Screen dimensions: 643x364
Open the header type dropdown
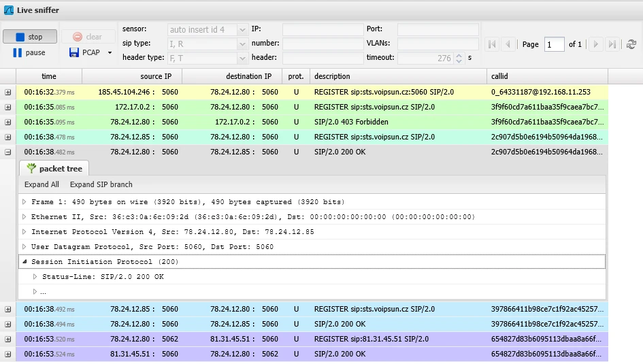(242, 59)
